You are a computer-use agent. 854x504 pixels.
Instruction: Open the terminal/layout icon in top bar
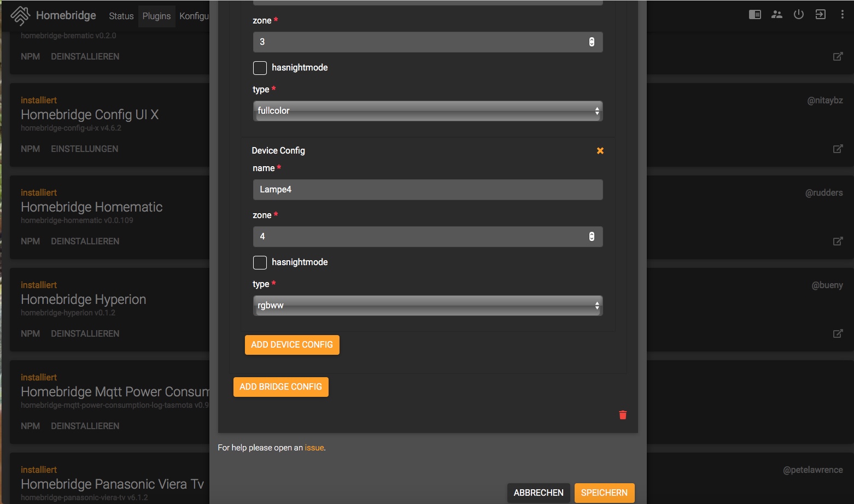754,15
